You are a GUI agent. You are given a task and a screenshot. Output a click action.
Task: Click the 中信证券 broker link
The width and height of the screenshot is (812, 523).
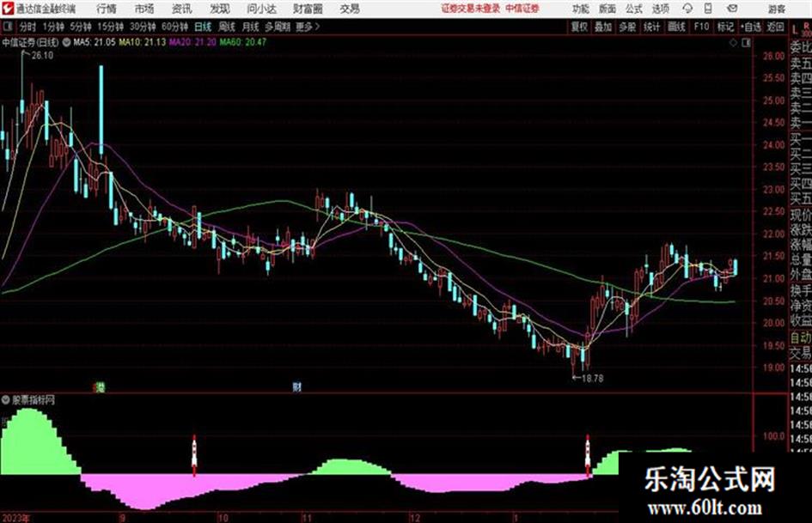pos(522,9)
